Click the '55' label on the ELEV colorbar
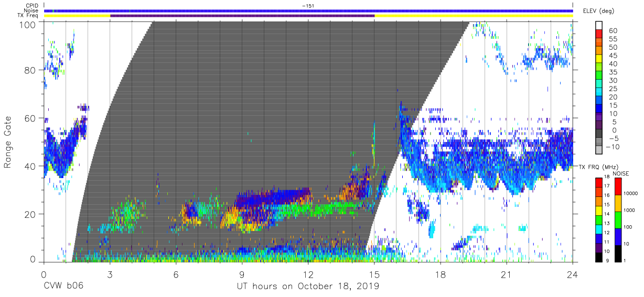Viewport: 644px width, 297px height. 612,39
